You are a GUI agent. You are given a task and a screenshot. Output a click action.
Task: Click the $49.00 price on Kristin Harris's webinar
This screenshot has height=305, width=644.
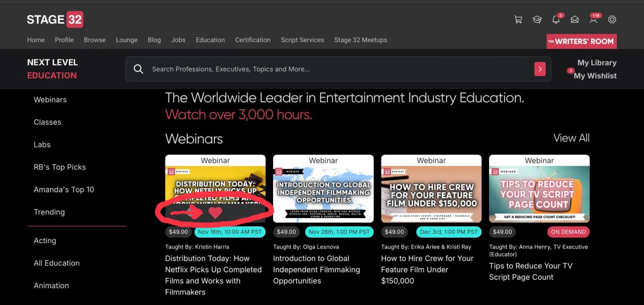[179, 232]
